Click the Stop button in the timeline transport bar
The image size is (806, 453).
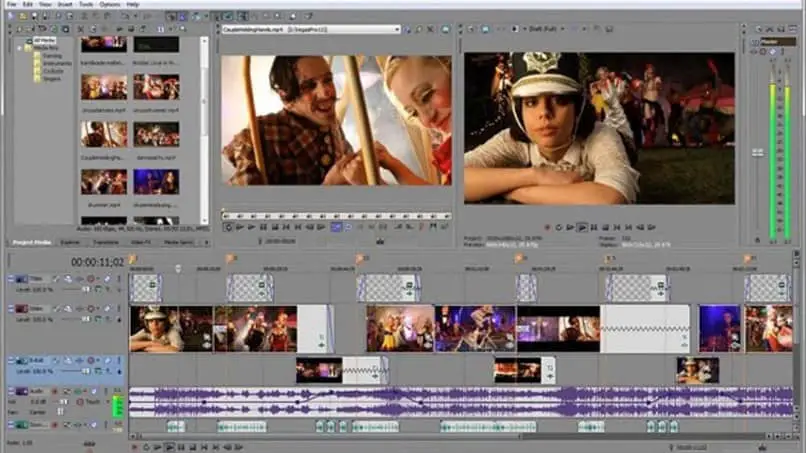tap(191, 447)
